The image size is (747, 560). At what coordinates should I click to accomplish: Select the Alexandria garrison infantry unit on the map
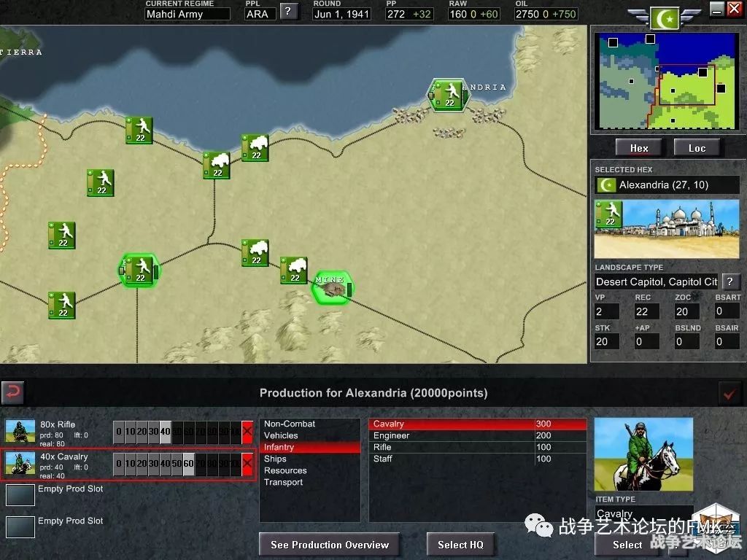[x=449, y=95]
